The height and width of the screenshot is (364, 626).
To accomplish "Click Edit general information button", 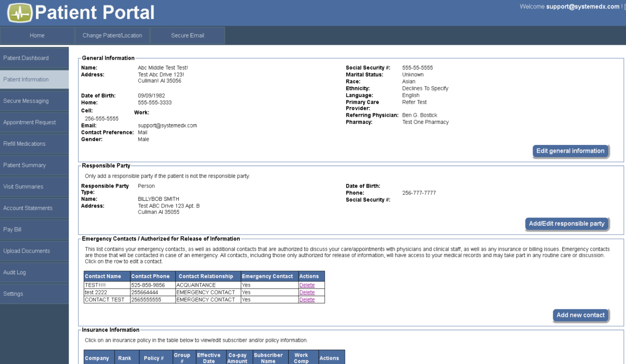I will tap(570, 151).
